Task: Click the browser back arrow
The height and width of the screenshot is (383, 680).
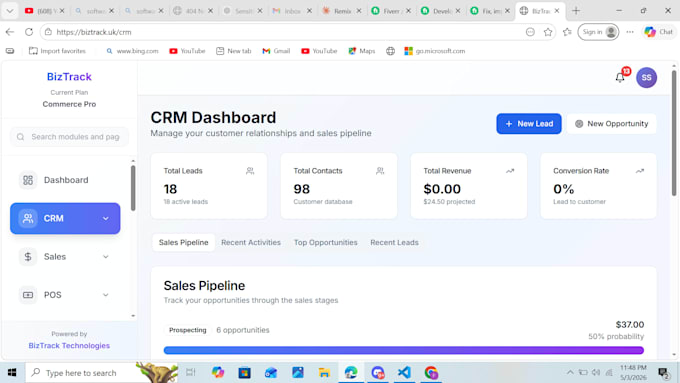Action: (x=10, y=32)
